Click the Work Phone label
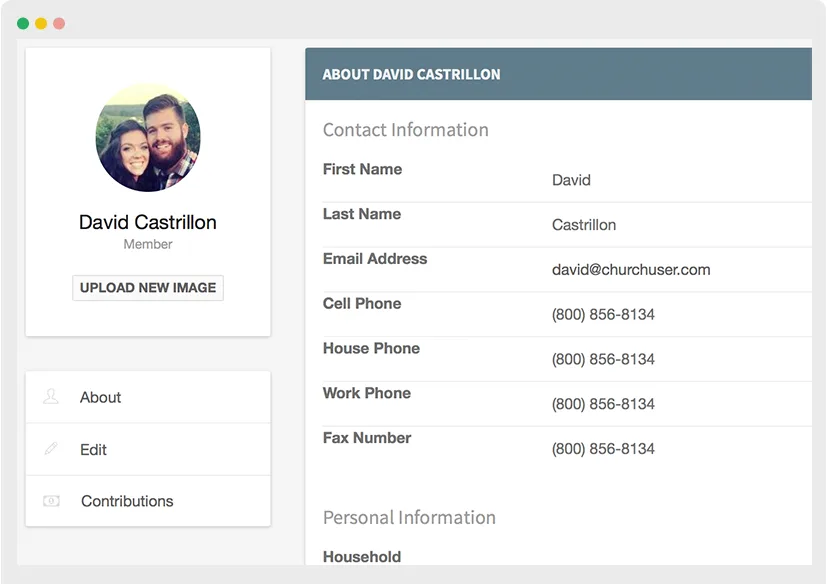 [367, 393]
